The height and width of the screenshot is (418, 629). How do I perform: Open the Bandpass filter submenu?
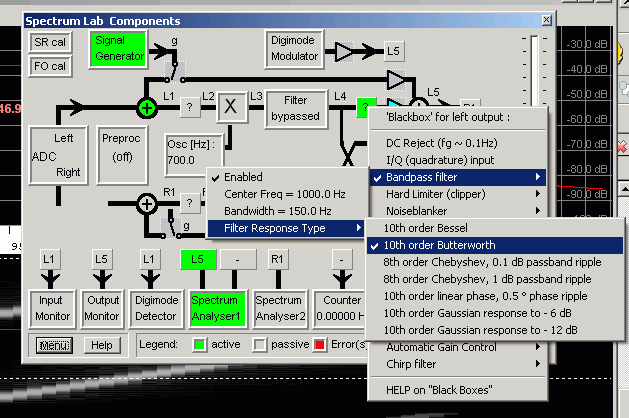458,177
